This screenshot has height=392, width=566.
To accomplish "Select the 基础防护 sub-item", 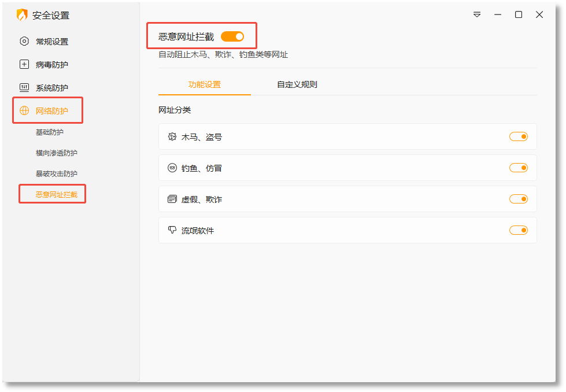I will (x=50, y=132).
